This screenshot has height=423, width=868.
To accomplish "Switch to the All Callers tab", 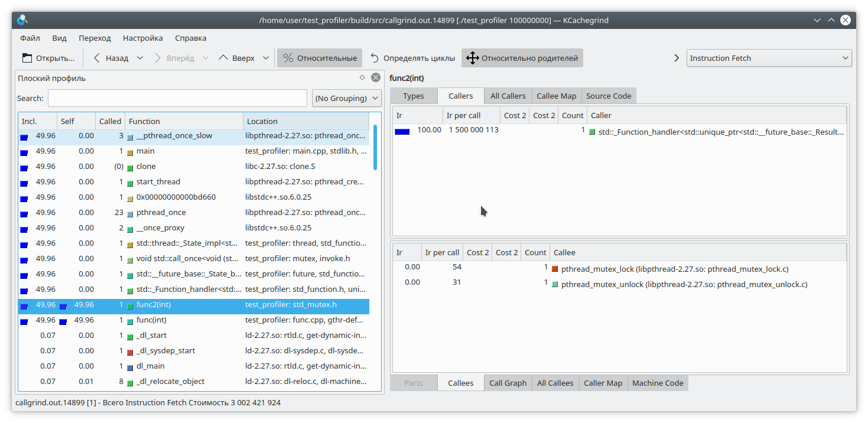I will pos(508,96).
